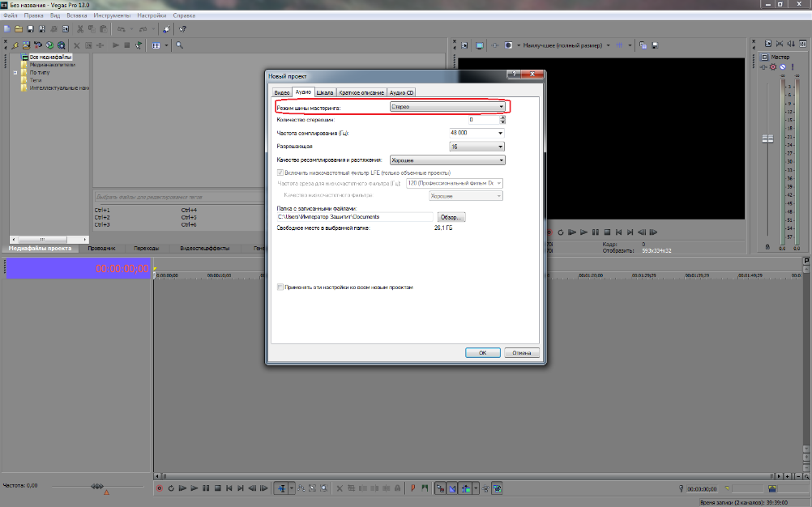This screenshot has width=812, height=507.
Task: Click the Downmix output icon in Master panel
Action: click(x=780, y=44)
